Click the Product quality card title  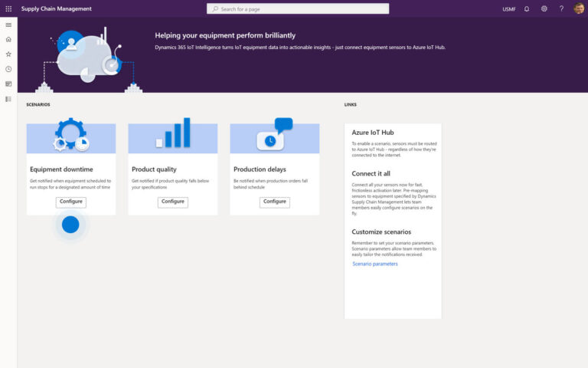(x=154, y=169)
